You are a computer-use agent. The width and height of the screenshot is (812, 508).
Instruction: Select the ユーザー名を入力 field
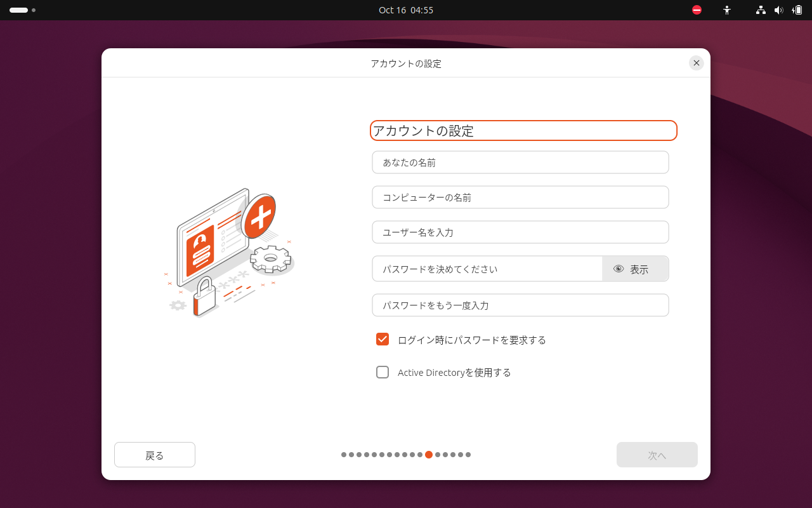coord(520,232)
